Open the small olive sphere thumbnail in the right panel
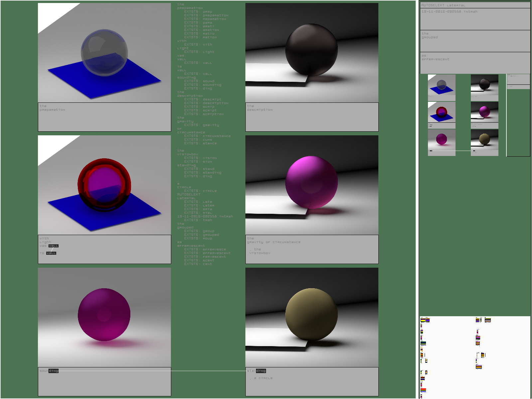 click(x=484, y=140)
